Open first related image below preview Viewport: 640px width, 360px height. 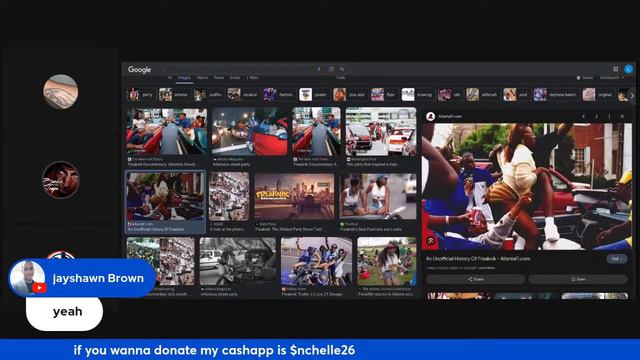point(458,296)
